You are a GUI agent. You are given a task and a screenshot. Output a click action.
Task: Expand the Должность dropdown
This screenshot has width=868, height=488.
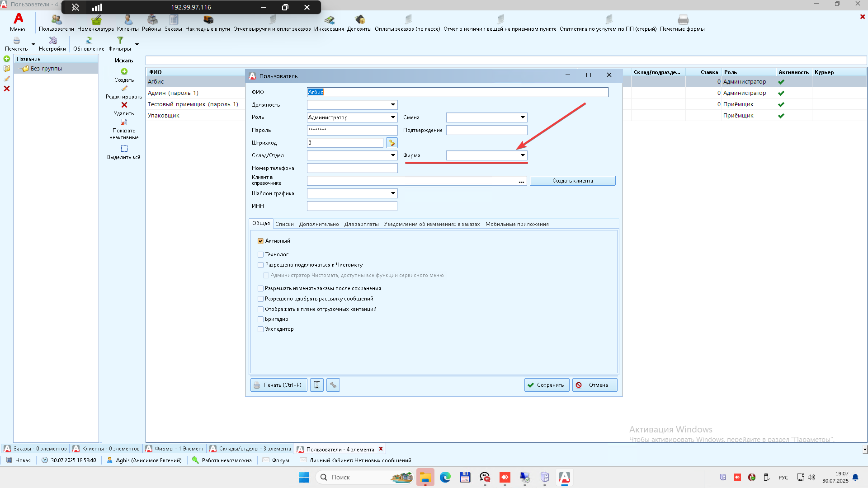coord(393,105)
